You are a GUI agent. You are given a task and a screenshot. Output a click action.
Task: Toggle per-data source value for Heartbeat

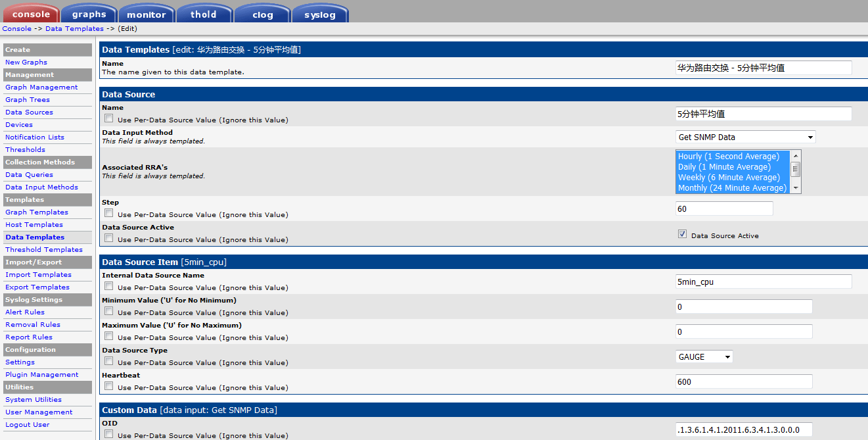coord(108,387)
